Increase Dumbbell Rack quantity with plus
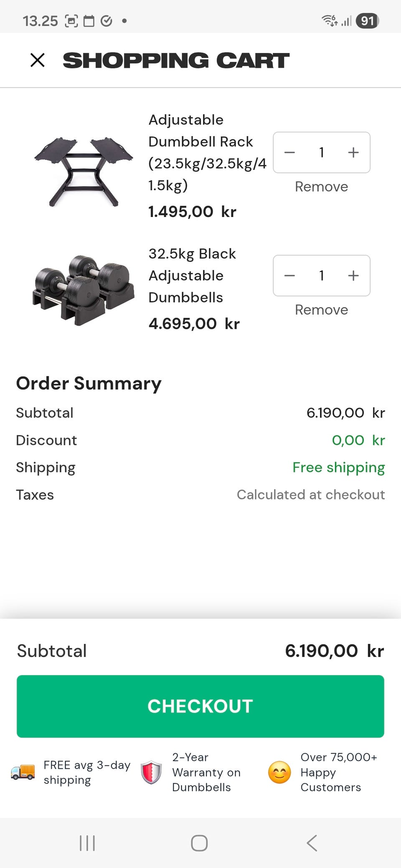The image size is (401, 868). click(353, 152)
